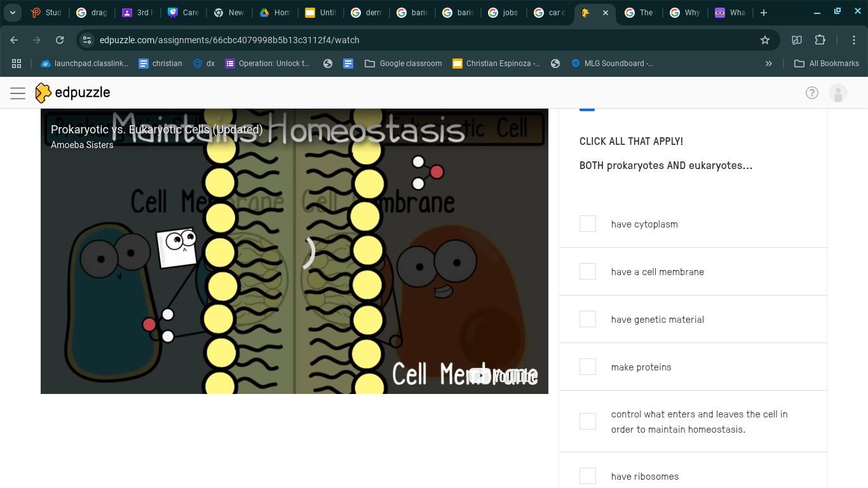Click the globe bookmark before MLG Soundboard

[x=555, y=64]
